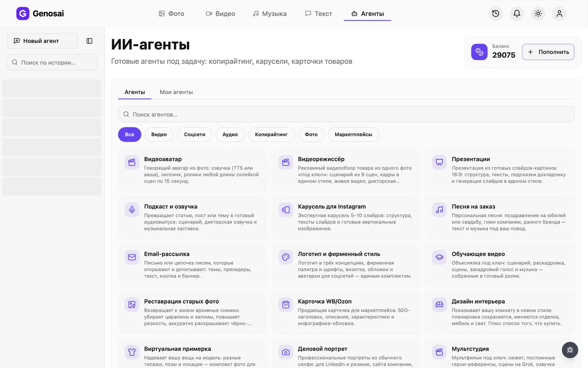Click the Видеорежиссёр clapperboard icon

[286, 162]
